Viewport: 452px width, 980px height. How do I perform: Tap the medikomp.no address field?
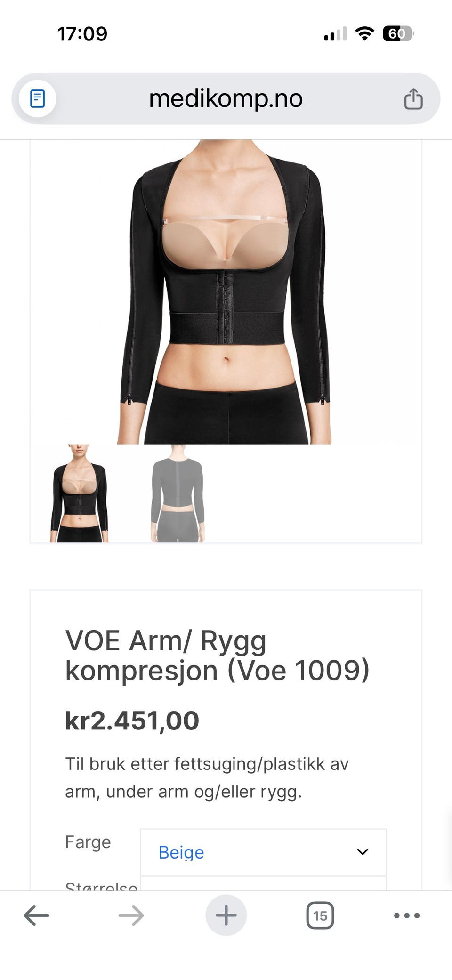[226, 99]
